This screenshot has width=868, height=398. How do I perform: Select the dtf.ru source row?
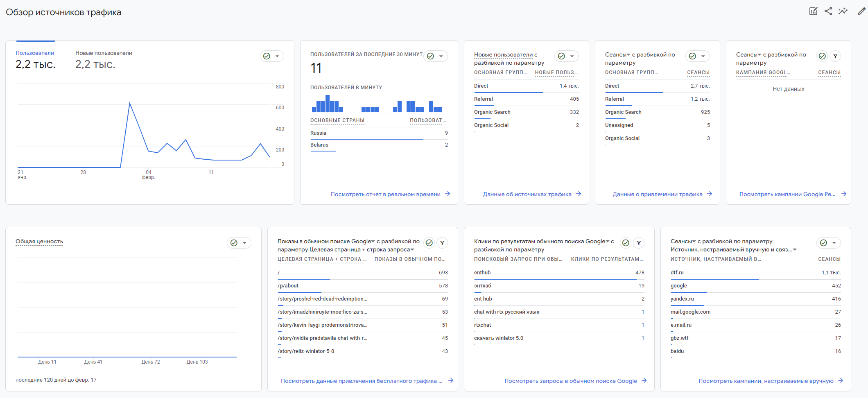pyautogui.click(x=756, y=273)
